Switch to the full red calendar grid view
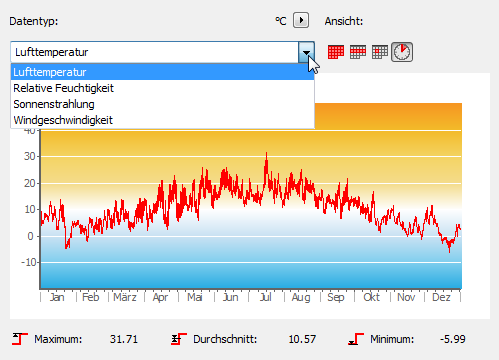 point(336,52)
